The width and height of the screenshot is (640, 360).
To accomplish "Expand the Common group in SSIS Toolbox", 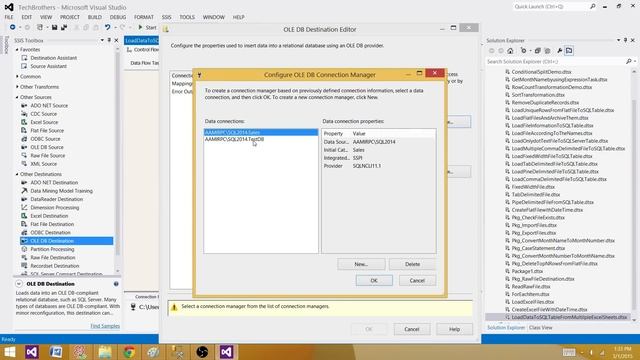I will pyautogui.click(x=17, y=76).
